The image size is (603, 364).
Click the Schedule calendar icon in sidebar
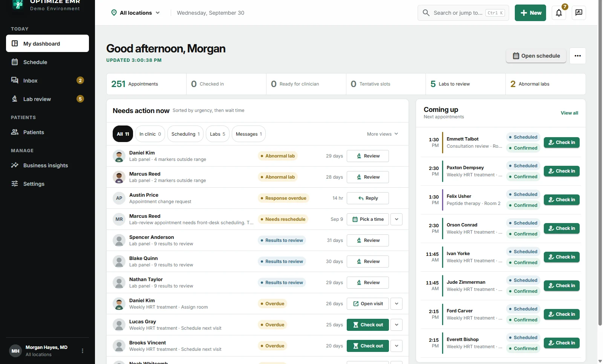15,62
